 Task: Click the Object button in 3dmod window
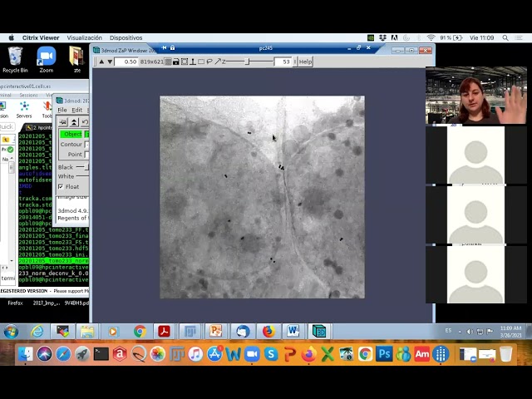(72, 135)
